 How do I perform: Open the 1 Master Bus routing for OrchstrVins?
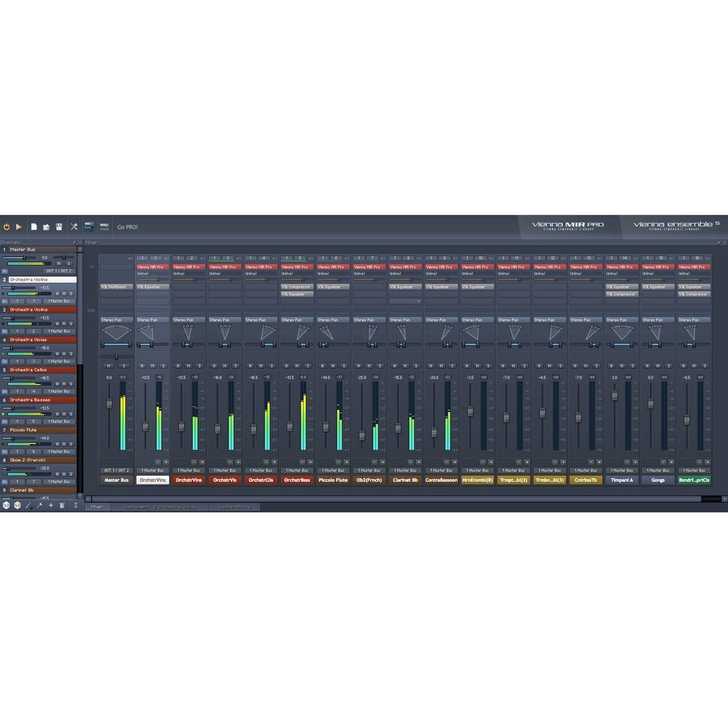pyautogui.click(x=153, y=470)
